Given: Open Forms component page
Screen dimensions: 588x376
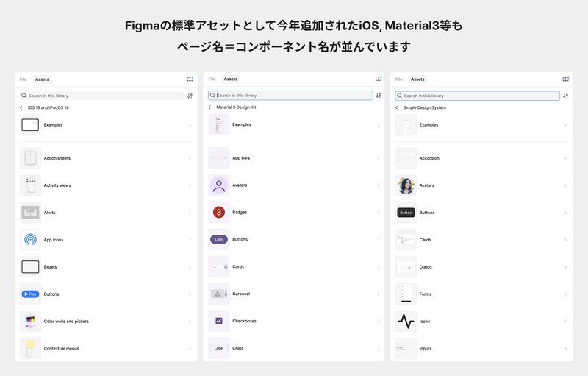Looking at the screenshot, I should coord(481,294).
